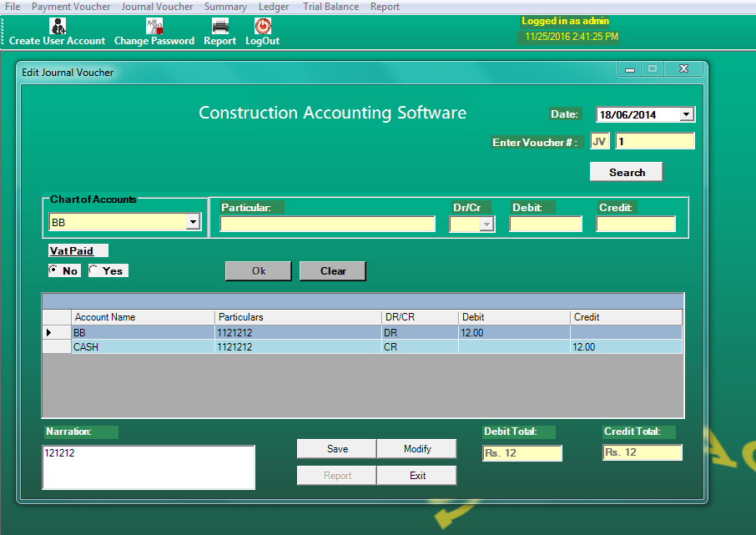The width and height of the screenshot is (756, 535).
Task: Click the JV prefix box
Action: (x=600, y=141)
